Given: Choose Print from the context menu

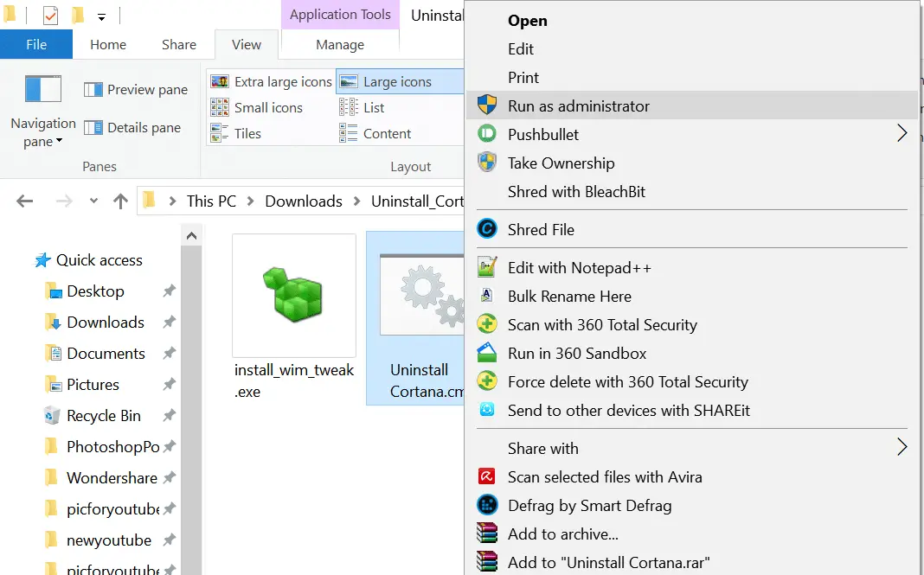Looking at the screenshot, I should [692, 77].
